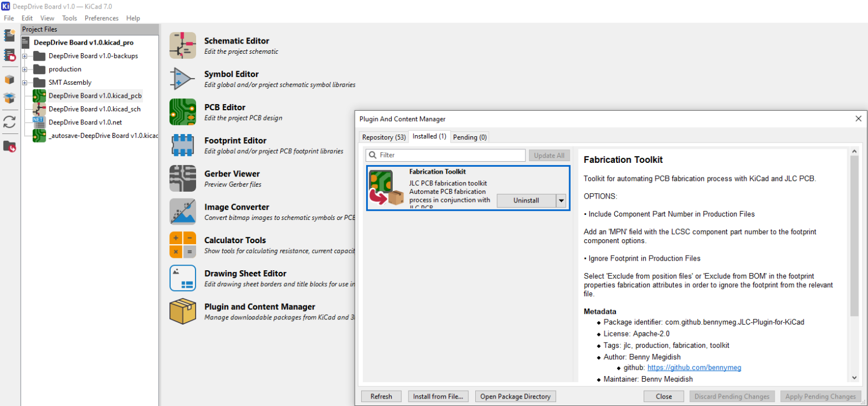This screenshot has height=406, width=868.
Task: Click the Archive project box icon
Action: click(x=10, y=80)
